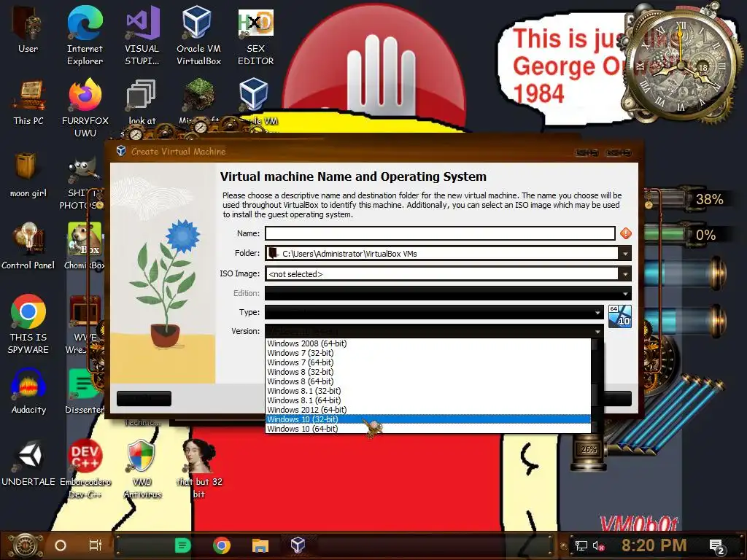Open the VMO Antivirus desktop icon

tap(142, 469)
